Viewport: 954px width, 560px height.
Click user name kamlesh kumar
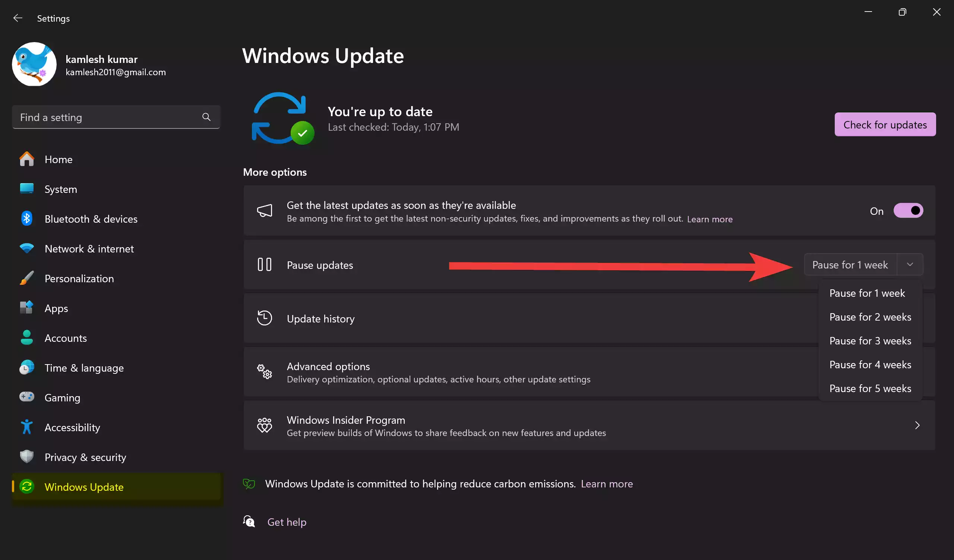point(101,59)
